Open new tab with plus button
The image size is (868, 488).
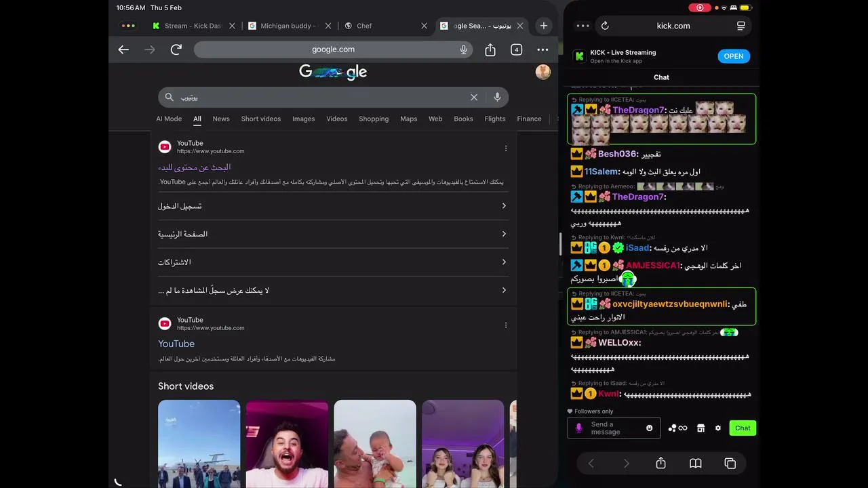click(543, 26)
